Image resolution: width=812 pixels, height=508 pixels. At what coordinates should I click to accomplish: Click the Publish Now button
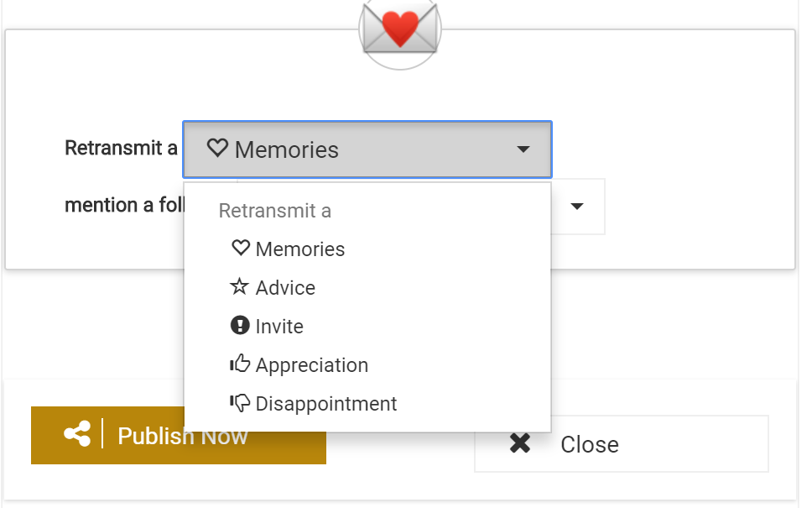point(178,436)
